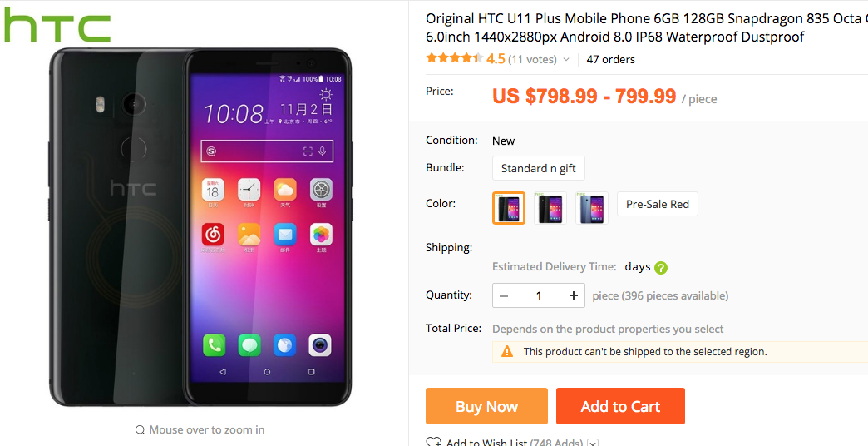Expand the wish list dropdown arrow

click(x=593, y=444)
